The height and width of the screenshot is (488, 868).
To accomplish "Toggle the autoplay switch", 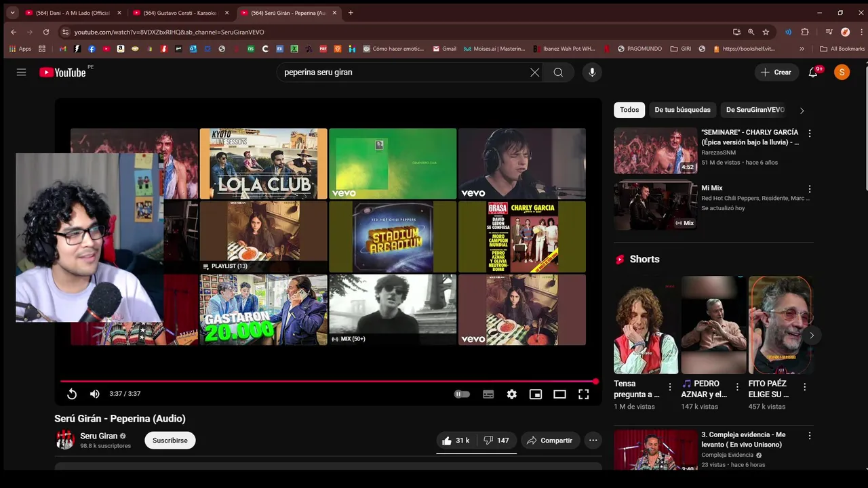I will pyautogui.click(x=462, y=394).
